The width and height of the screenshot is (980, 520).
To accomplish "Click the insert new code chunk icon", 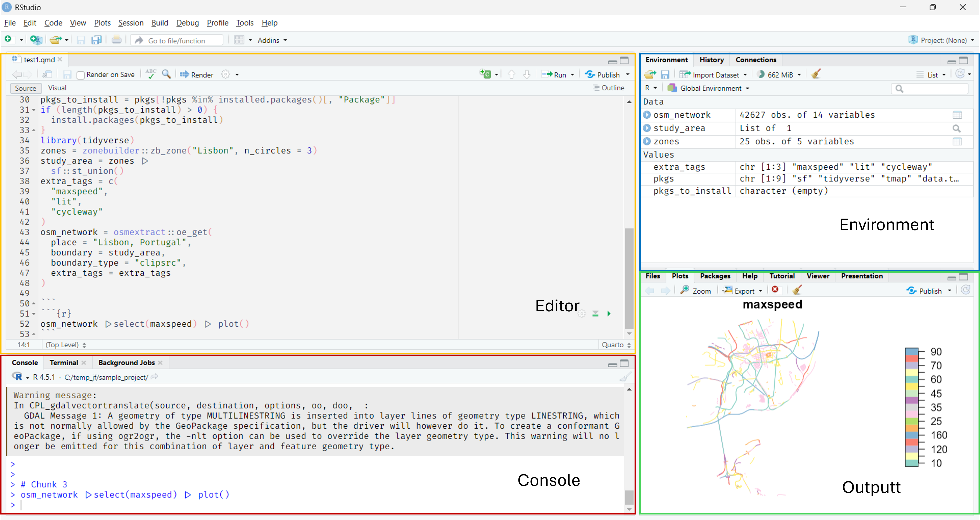I will click(x=485, y=75).
